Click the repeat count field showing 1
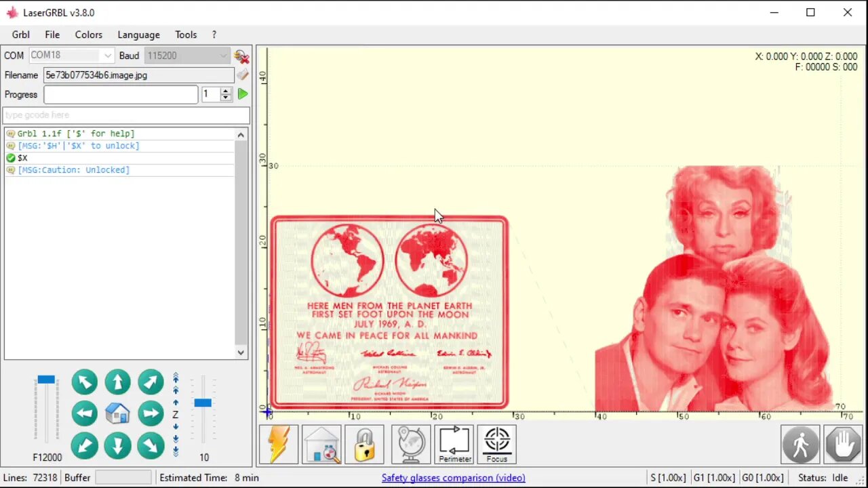The width and height of the screenshot is (868, 488). (210, 94)
